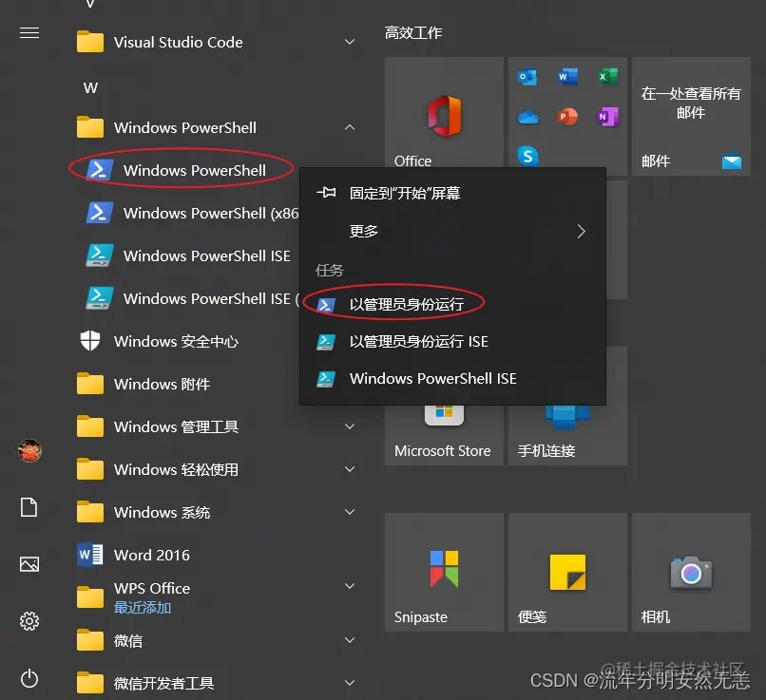Expand the 微信开发者工具 folder chevron
766x700 pixels.
point(350,683)
